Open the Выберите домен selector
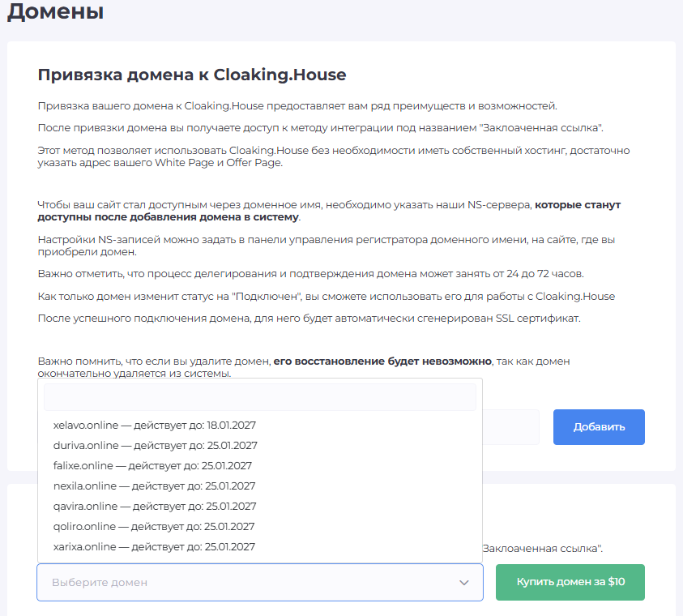 pyautogui.click(x=259, y=582)
